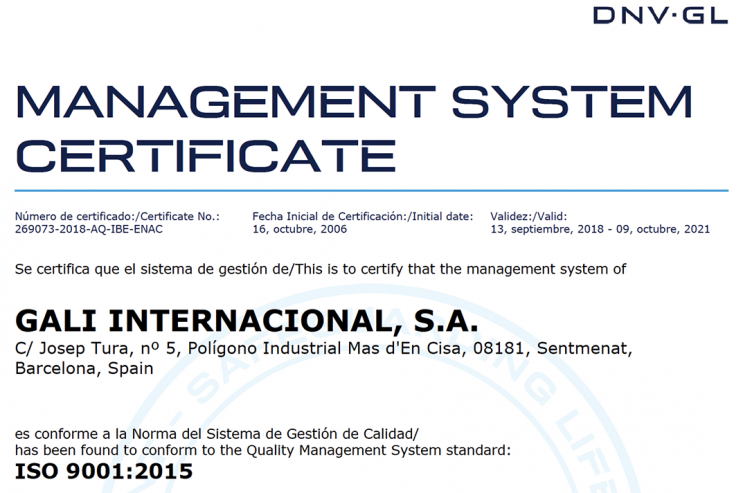Click the validity period 13, septiembre, 2018 dates

point(600,229)
